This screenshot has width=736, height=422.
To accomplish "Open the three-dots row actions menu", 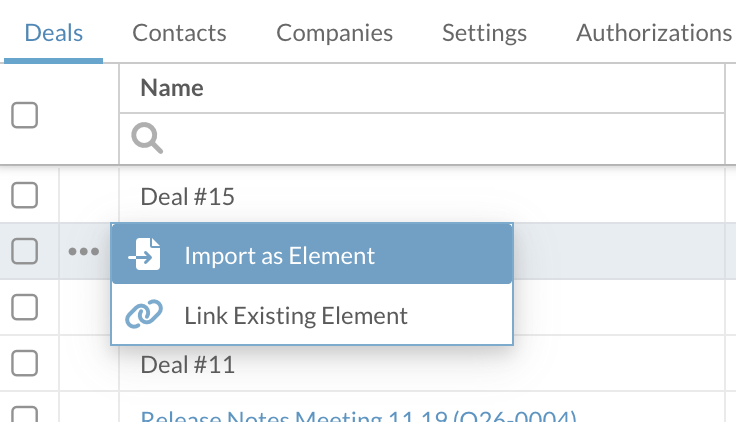I will [x=84, y=253].
